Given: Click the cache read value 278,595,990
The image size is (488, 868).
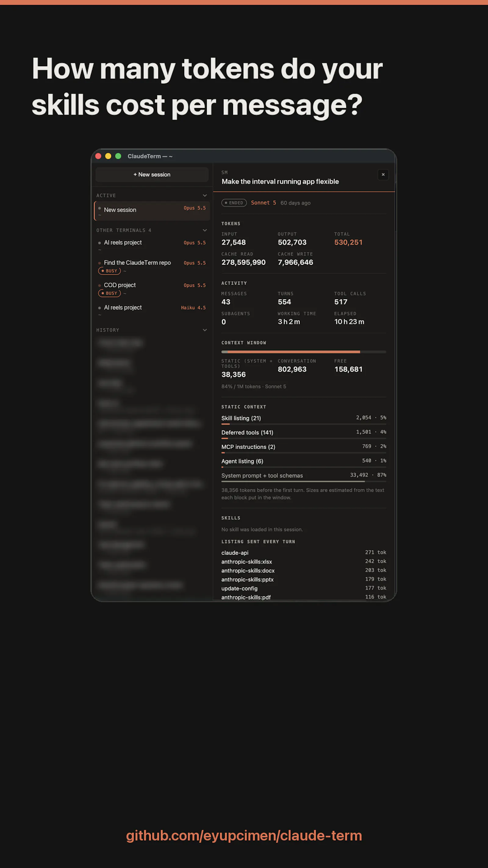Looking at the screenshot, I should [x=243, y=262].
